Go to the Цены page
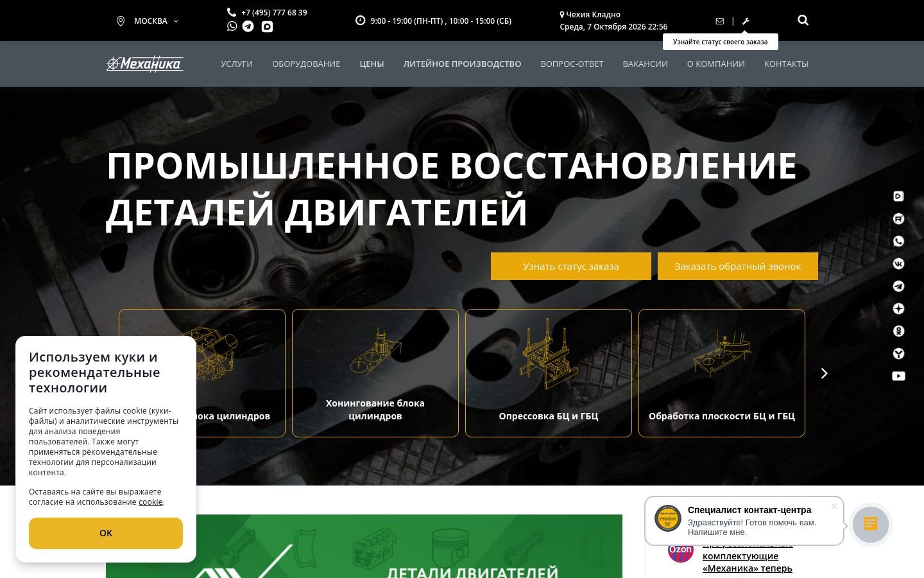Screen dimensions: 924x578 click(372, 64)
